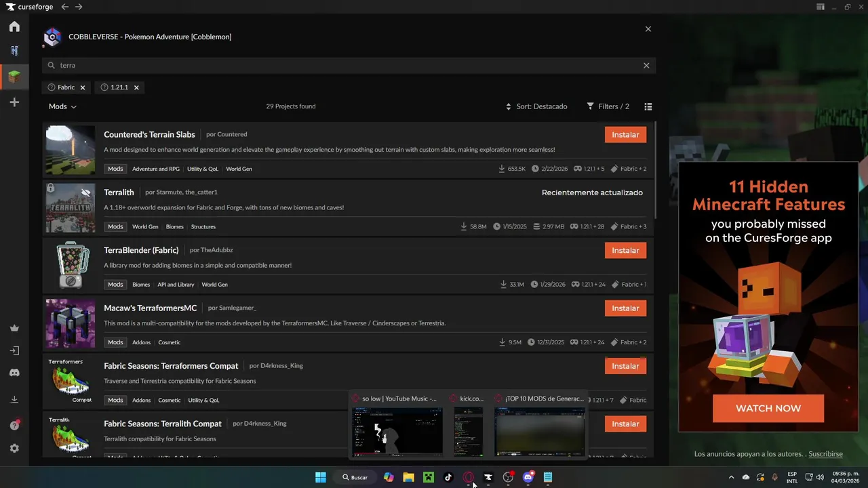Click the search input containing terra
The width and height of the screenshot is (868, 488).
pyautogui.click(x=349, y=66)
